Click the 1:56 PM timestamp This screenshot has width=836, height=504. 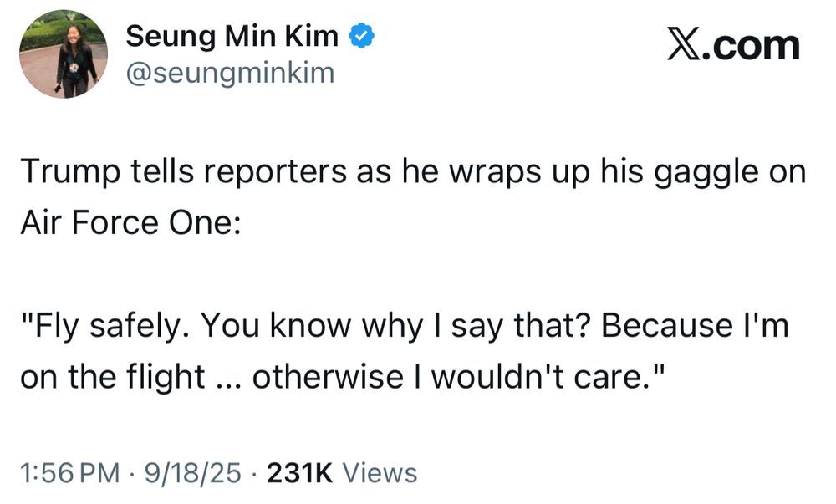point(70,473)
